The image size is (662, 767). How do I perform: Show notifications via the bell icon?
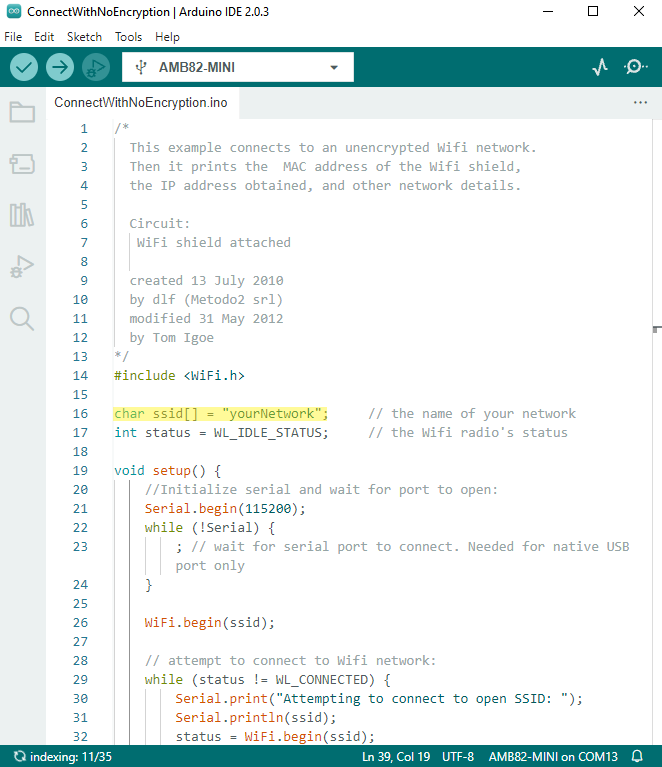click(637, 757)
